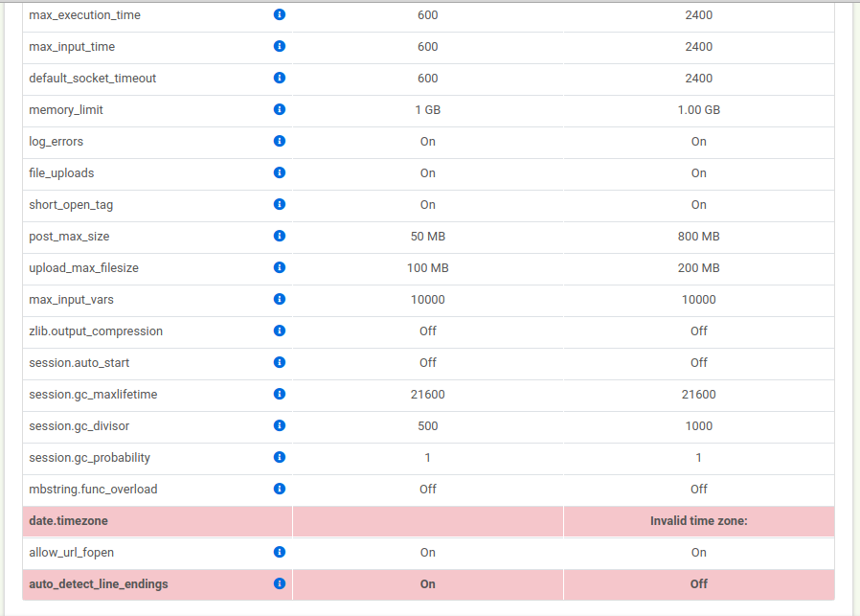Click the 'Invalid time zone:' warning cell
Screen dimensions: 860x616
pyautogui.click(x=699, y=520)
